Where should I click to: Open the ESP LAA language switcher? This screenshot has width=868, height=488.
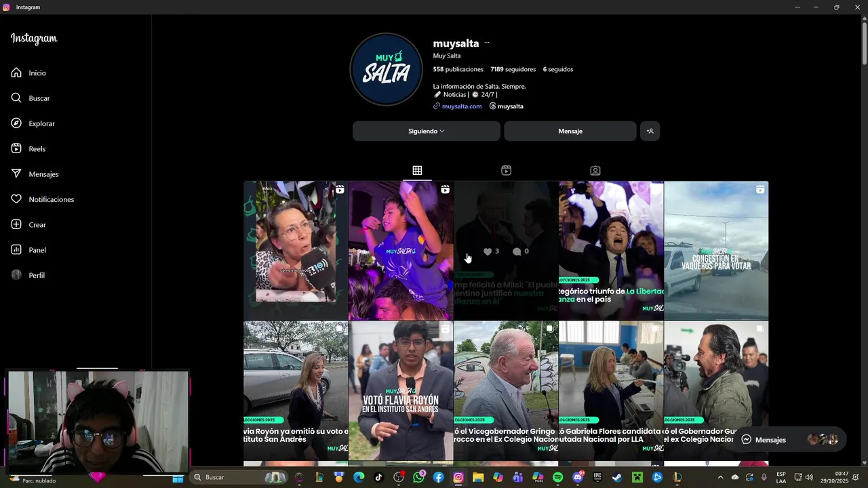coord(781,477)
